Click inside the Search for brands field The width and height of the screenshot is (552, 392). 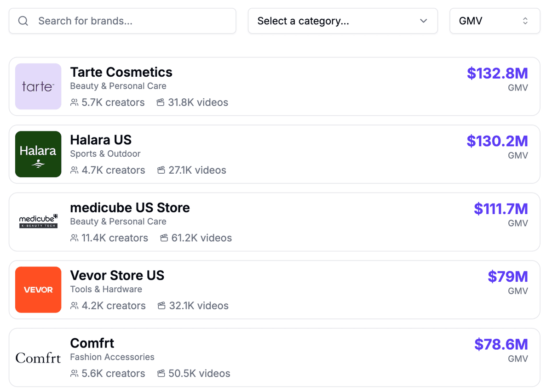122,21
